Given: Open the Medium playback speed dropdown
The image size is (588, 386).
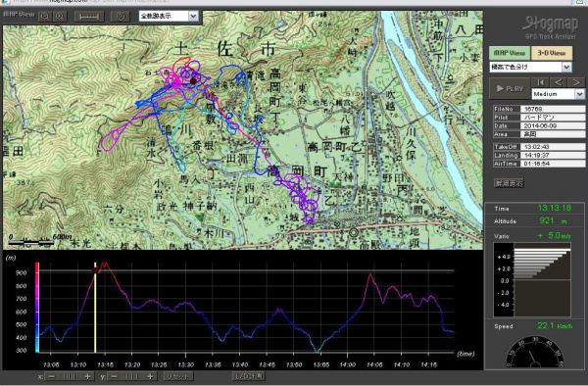Looking at the screenshot, I should pyautogui.click(x=558, y=94).
